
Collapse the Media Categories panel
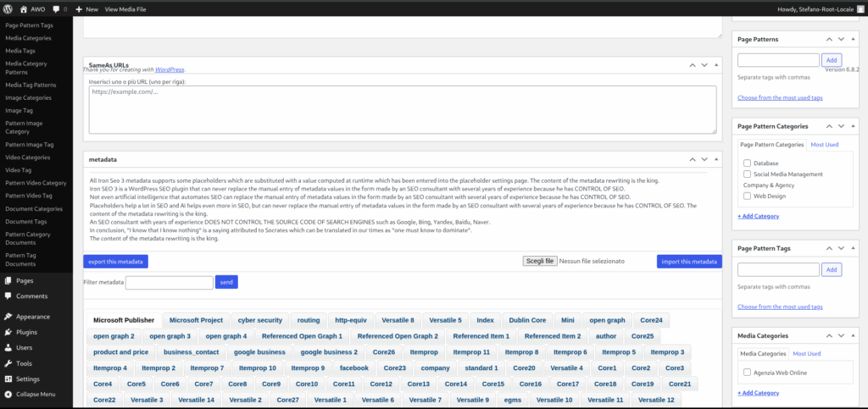[x=853, y=335]
